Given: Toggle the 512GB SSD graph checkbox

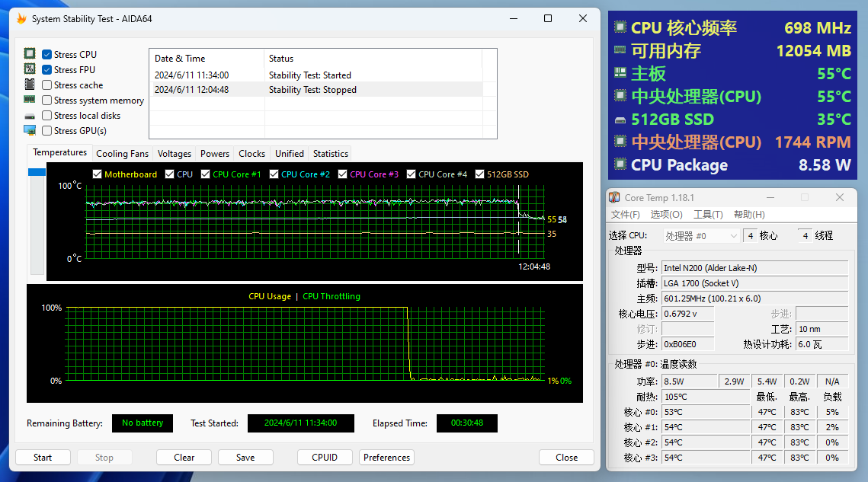Looking at the screenshot, I should tap(479, 174).
